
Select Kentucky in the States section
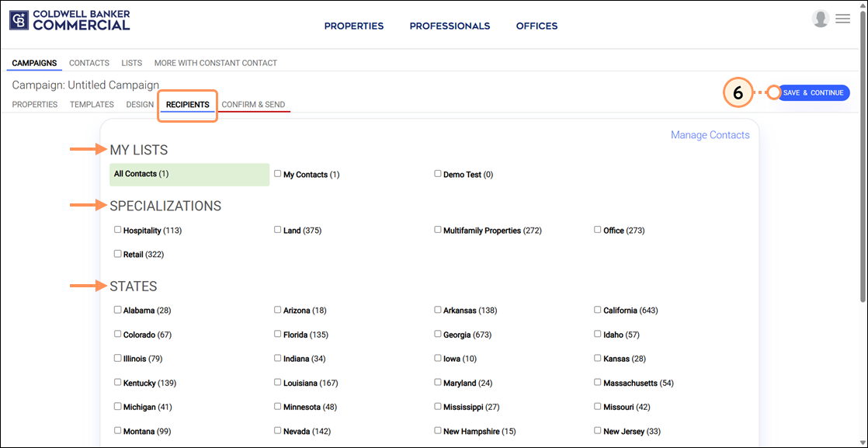coord(117,382)
